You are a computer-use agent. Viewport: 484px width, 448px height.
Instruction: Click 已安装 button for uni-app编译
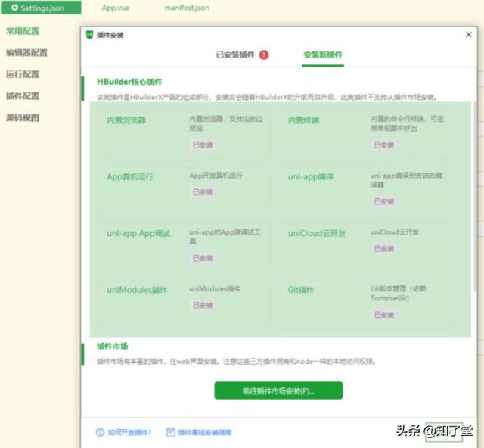(x=383, y=201)
